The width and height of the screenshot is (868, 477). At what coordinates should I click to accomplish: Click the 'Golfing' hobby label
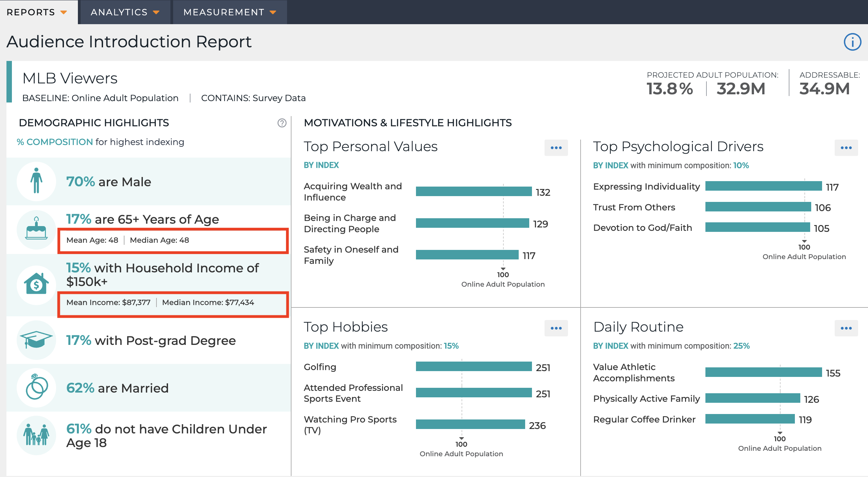pyautogui.click(x=320, y=367)
